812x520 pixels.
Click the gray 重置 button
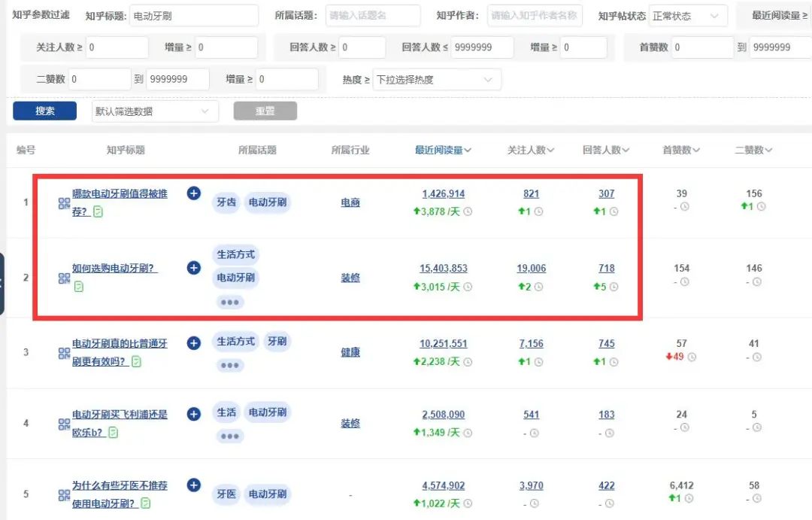coord(265,111)
